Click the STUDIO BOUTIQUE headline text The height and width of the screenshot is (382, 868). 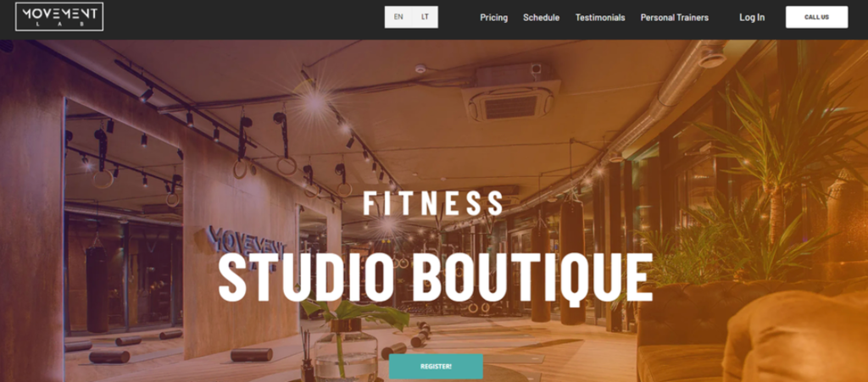(x=436, y=278)
